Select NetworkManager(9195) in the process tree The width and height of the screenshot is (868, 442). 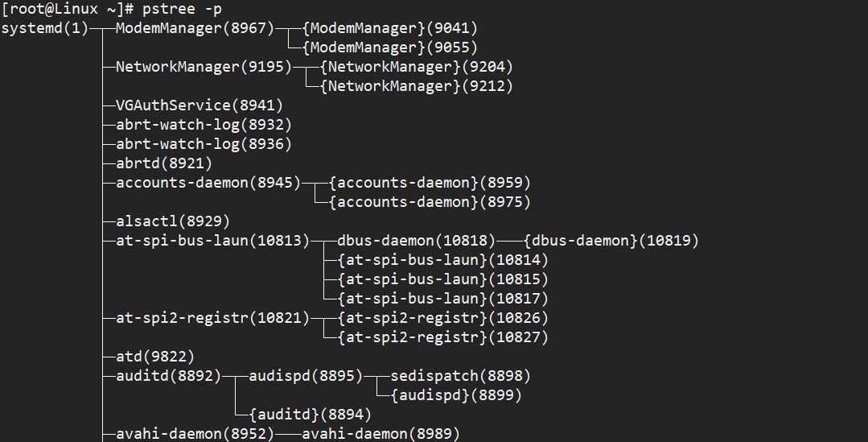(204, 67)
